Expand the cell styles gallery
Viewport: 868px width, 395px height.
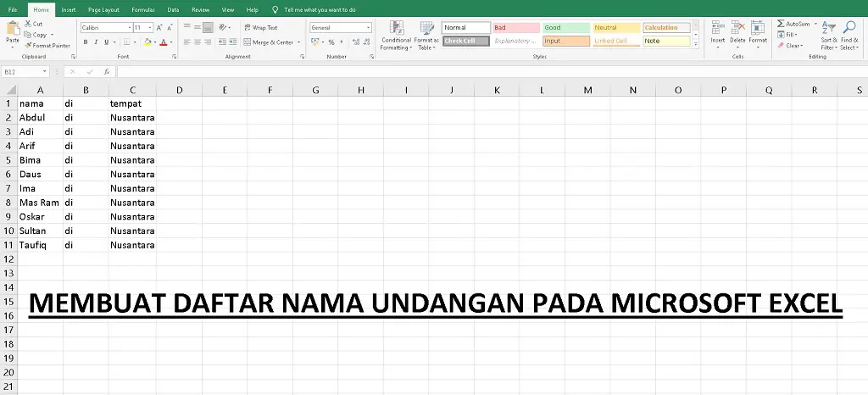696,43
